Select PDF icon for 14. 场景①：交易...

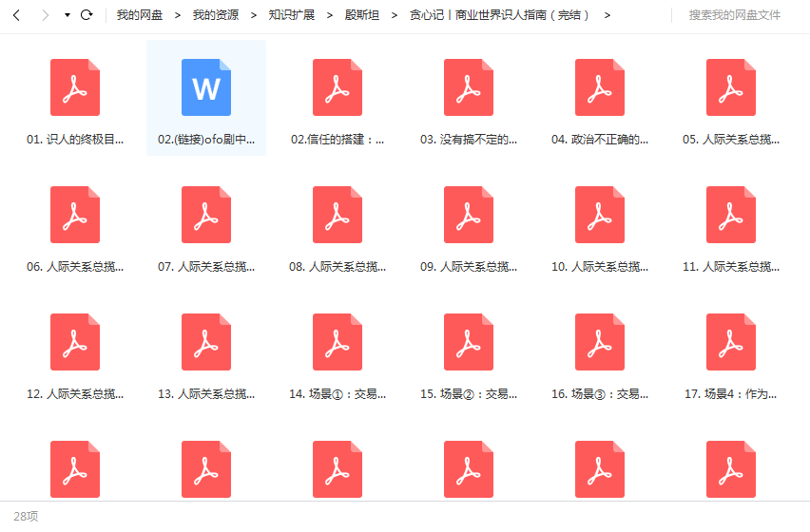(x=337, y=342)
